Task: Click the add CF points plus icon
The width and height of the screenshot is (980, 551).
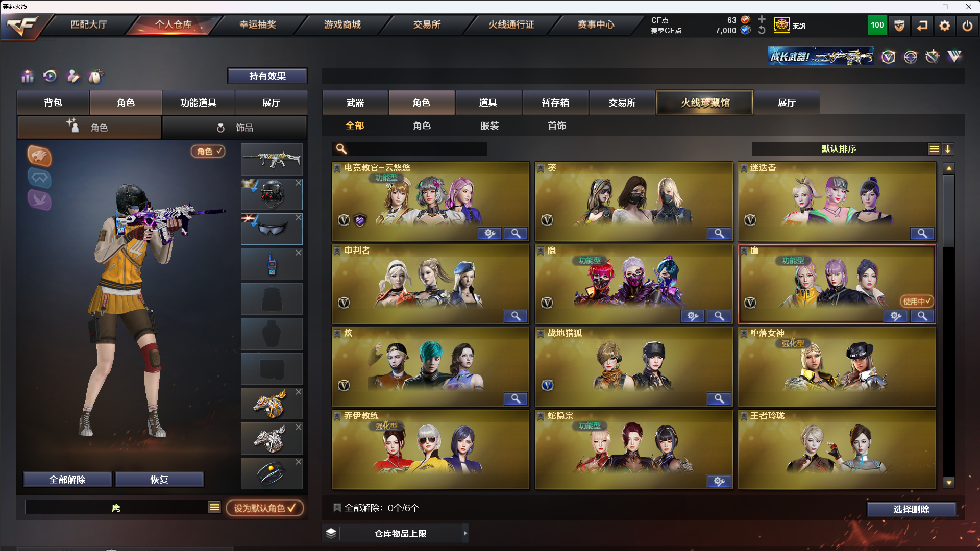Action: (x=762, y=19)
